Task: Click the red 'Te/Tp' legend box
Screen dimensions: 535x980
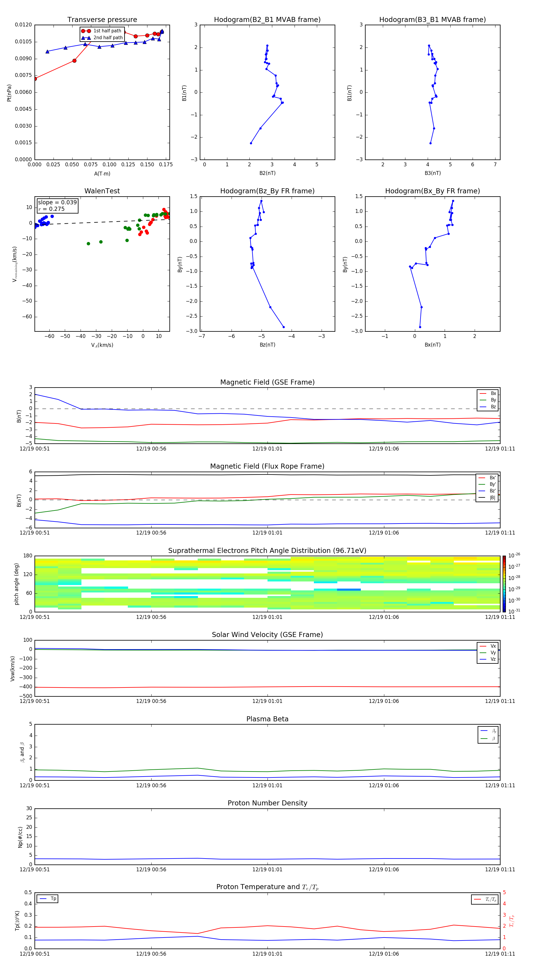Action: point(485,899)
